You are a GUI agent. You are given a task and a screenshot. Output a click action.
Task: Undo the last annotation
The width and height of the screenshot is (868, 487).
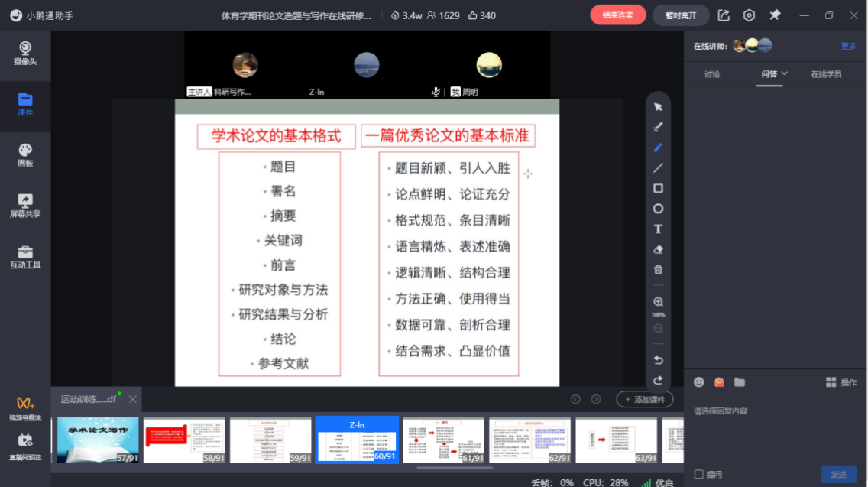(658, 359)
